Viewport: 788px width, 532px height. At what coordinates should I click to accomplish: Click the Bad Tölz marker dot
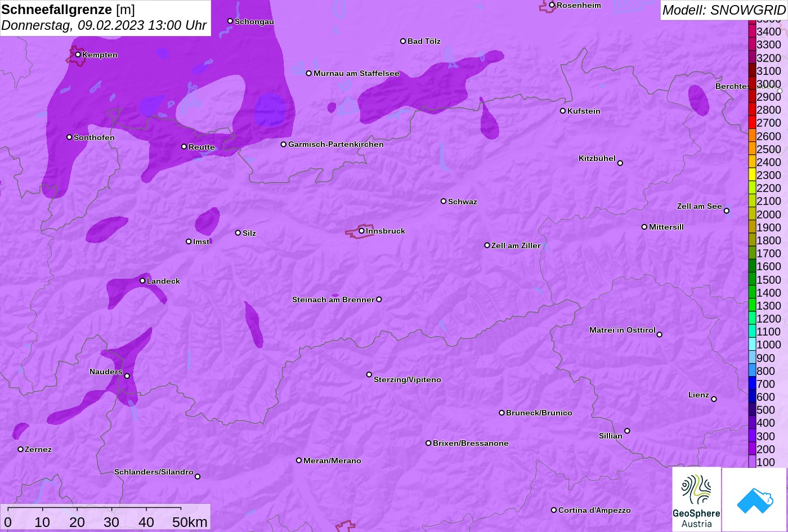(x=403, y=41)
